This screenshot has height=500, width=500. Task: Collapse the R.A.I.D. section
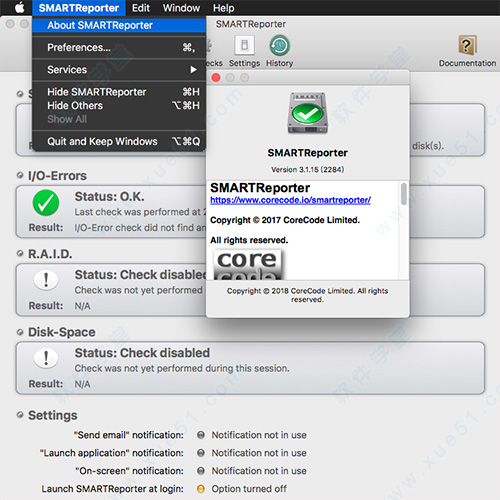(x=20, y=254)
